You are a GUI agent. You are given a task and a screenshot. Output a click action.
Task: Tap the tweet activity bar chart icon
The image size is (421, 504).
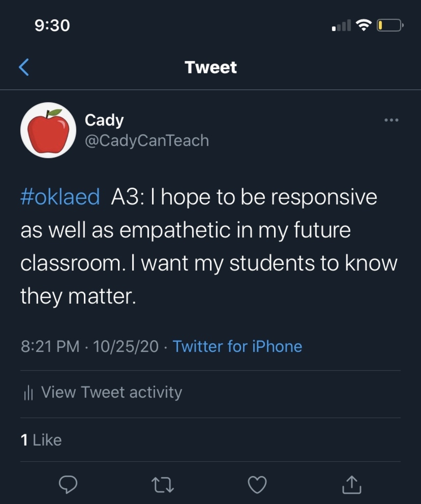(28, 393)
